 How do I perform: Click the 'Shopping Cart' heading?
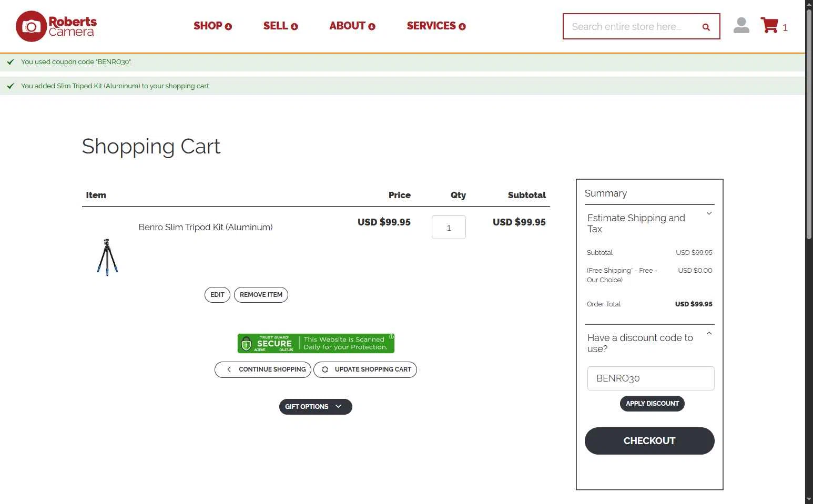151,146
